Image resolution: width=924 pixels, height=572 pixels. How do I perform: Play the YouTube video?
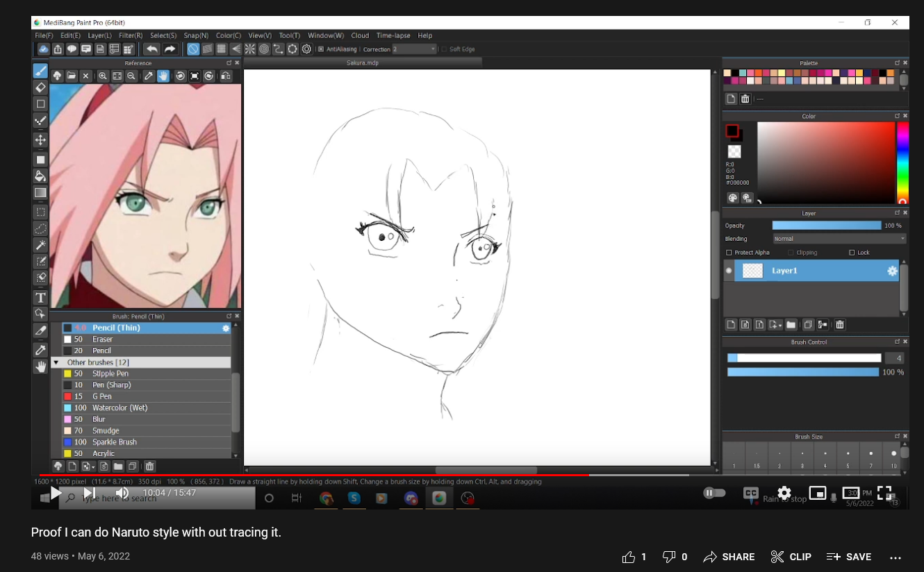tap(56, 493)
